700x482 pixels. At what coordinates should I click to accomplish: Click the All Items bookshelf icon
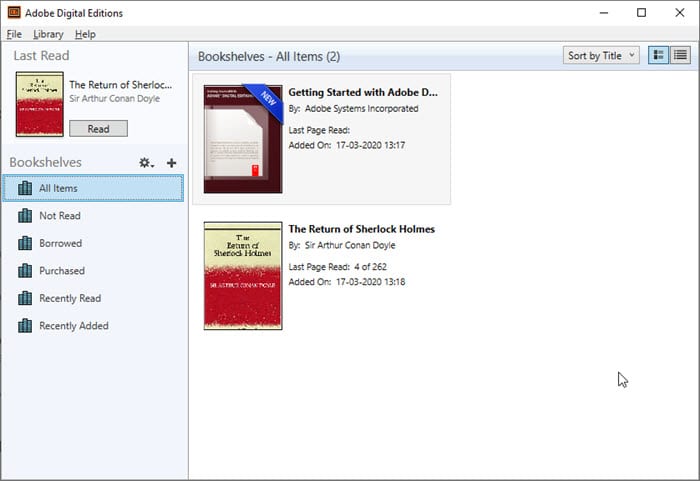(x=25, y=188)
